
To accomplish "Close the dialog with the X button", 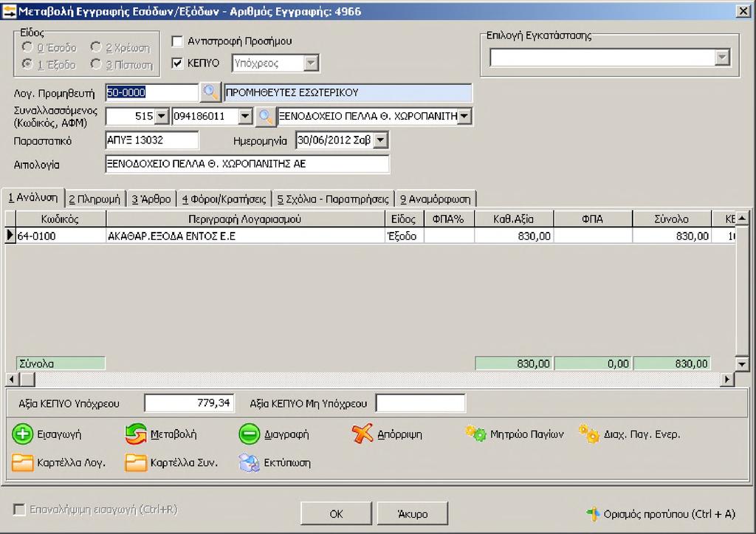I will [x=743, y=10].
